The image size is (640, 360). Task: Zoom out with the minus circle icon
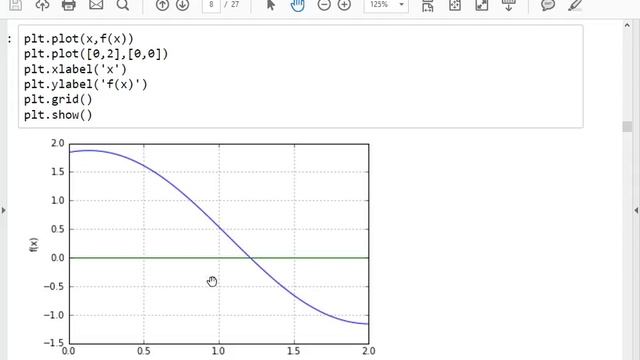[324, 5]
